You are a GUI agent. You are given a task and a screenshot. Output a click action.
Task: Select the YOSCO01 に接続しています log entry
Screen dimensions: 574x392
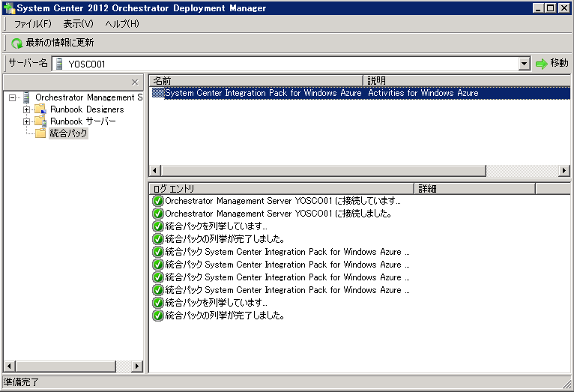point(283,201)
